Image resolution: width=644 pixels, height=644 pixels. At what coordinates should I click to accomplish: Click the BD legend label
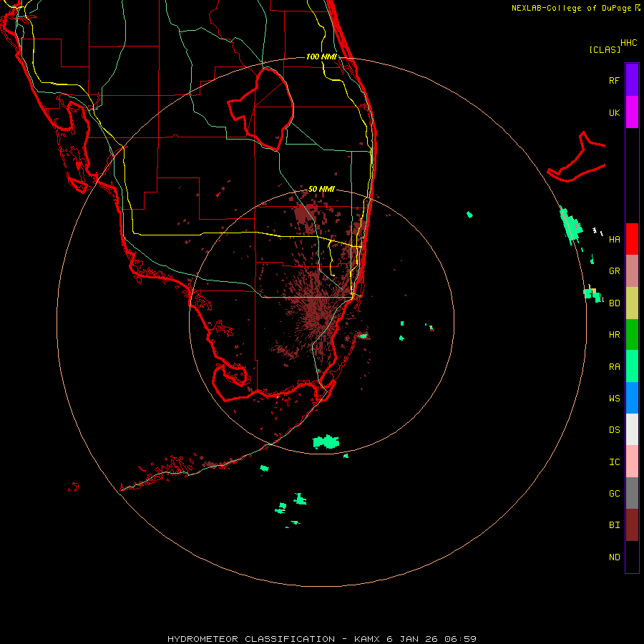(614, 303)
